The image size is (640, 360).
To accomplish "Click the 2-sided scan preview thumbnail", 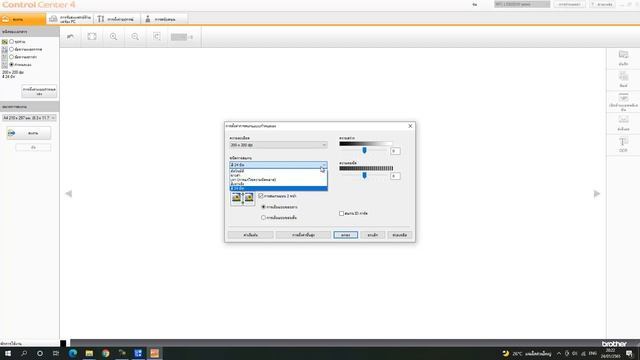I will tap(242, 198).
